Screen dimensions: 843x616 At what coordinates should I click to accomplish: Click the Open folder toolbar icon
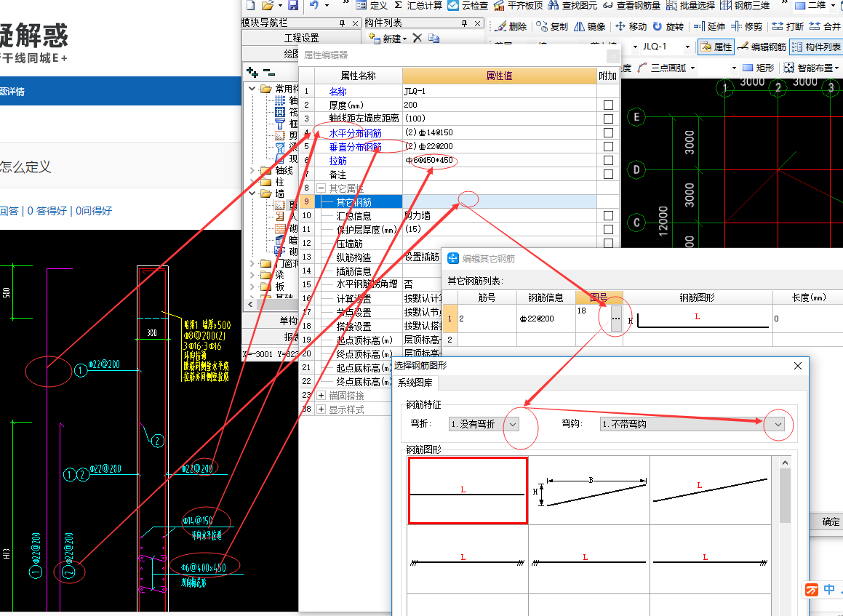pyautogui.click(x=267, y=5)
